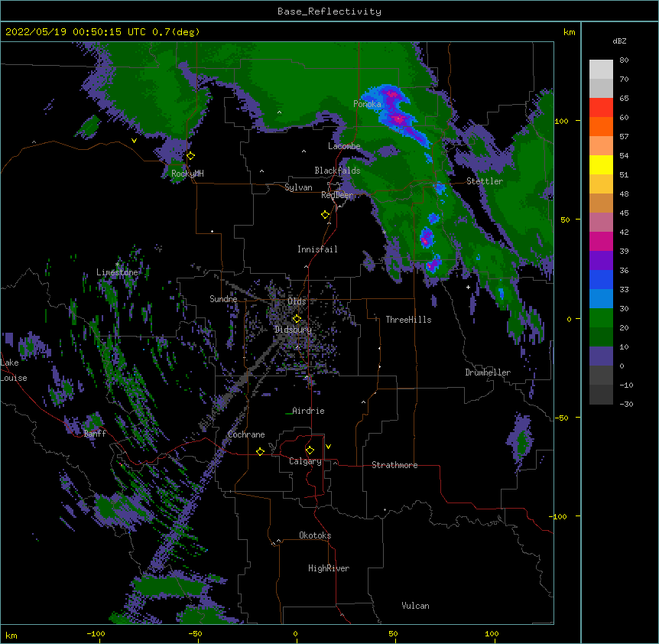Click the Base_Reflectivity title text

pos(329,11)
